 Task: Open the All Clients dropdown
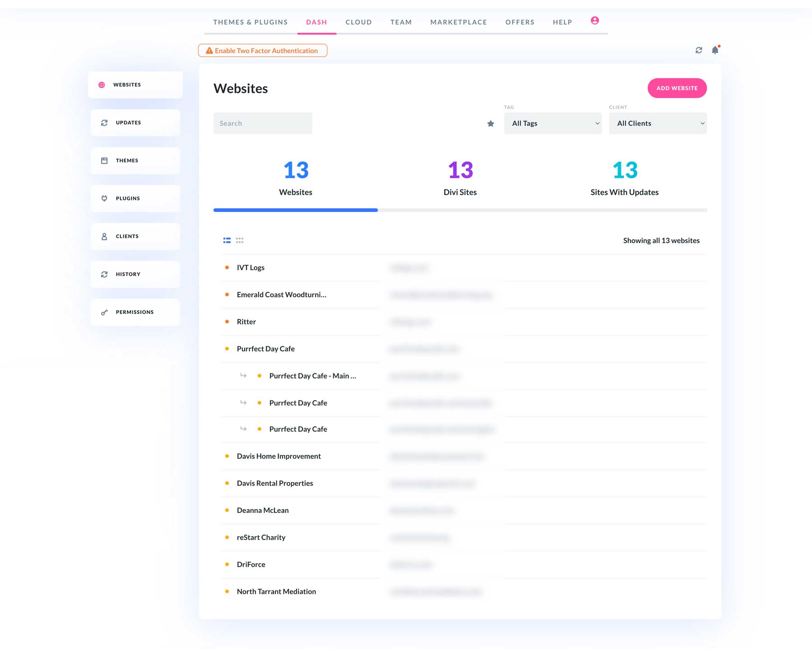[x=658, y=123]
